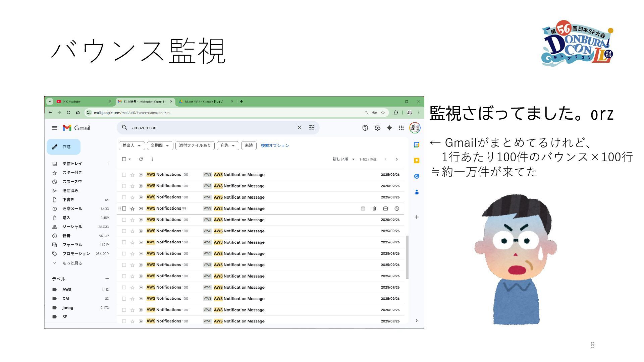Toggle the main menu hamburger icon

(55, 128)
